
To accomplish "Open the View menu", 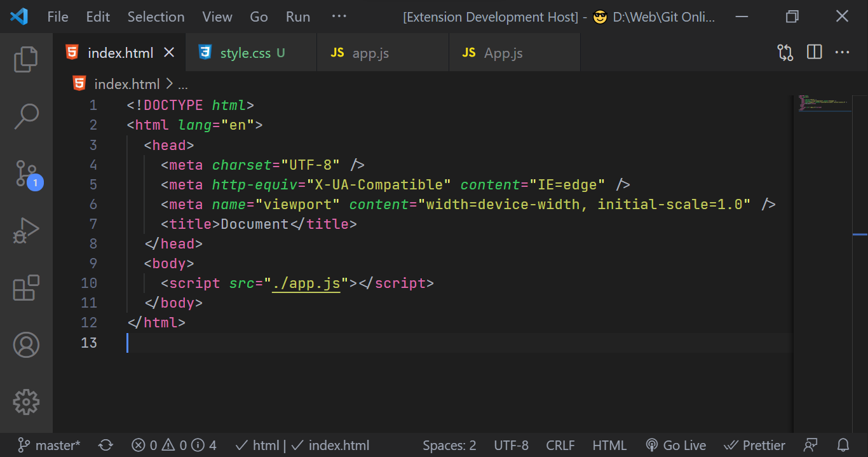I will 217,17.
